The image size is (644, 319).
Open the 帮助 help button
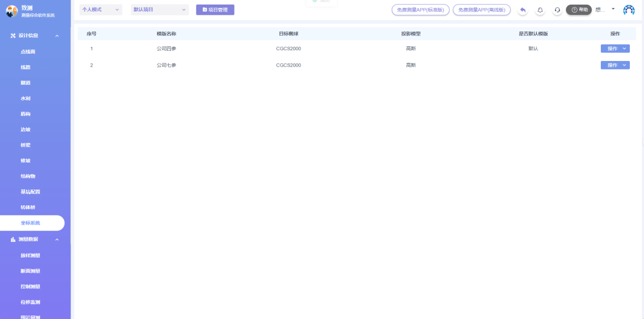pyautogui.click(x=579, y=10)
